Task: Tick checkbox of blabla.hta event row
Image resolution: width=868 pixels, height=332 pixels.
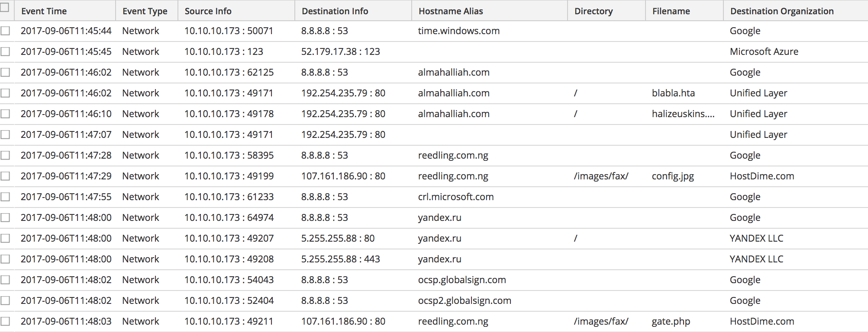Action: pyautogui.click(x=5, y=93)
